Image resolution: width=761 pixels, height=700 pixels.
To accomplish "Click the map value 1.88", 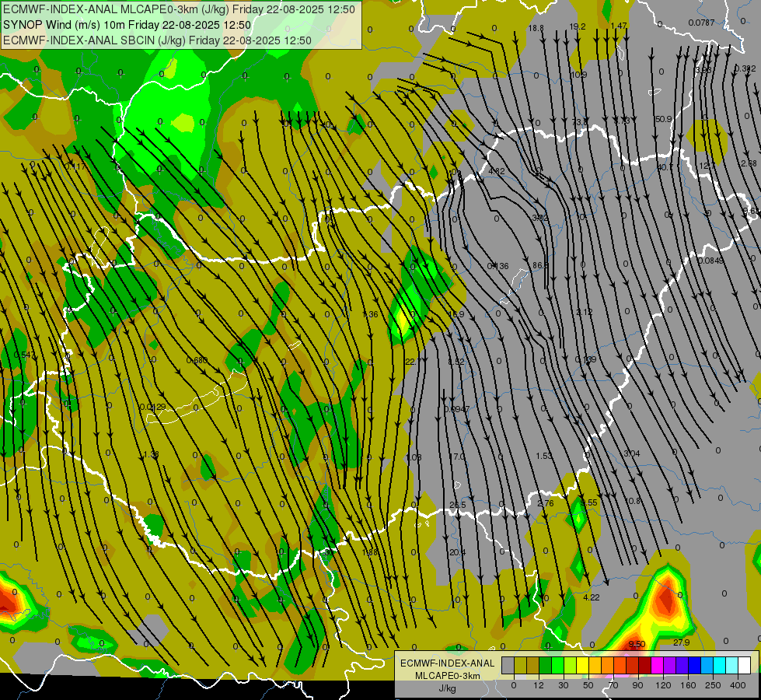I will pyautogui.click(x=370, y=552).
